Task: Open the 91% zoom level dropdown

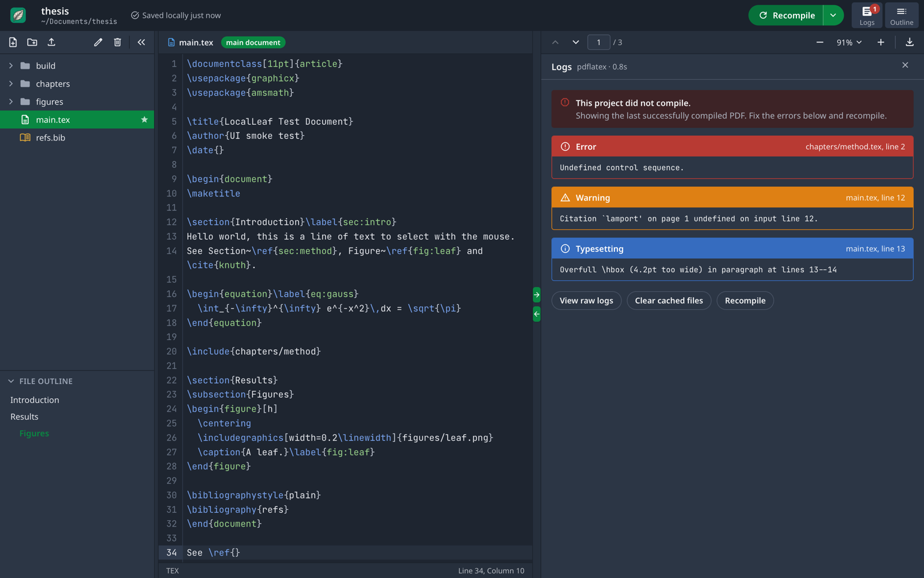Action: click(849, 42)
